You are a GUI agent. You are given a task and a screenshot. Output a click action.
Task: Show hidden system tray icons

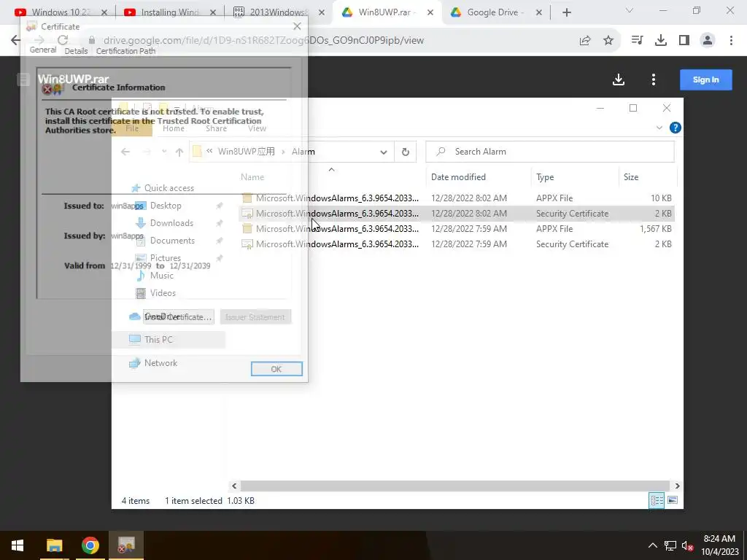point(652,545)
